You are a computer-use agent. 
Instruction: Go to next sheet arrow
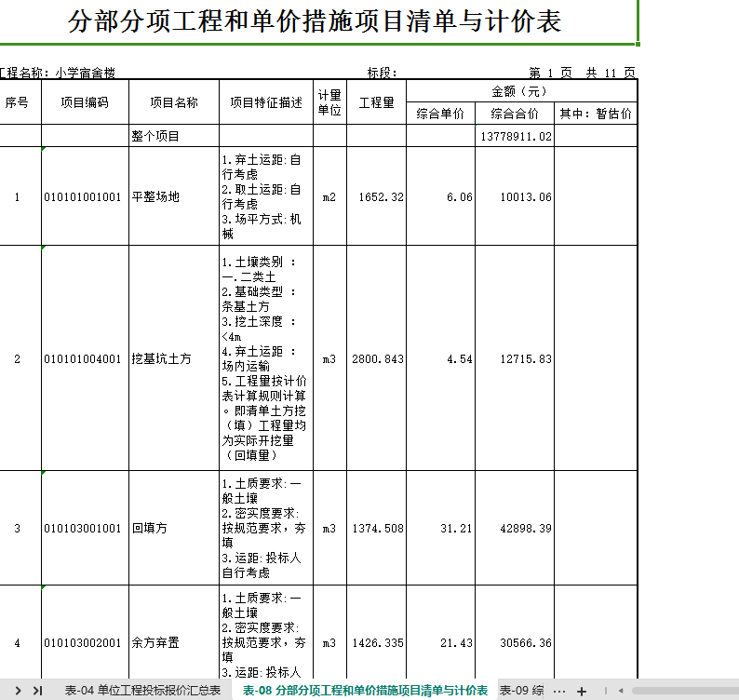(18, 691)
